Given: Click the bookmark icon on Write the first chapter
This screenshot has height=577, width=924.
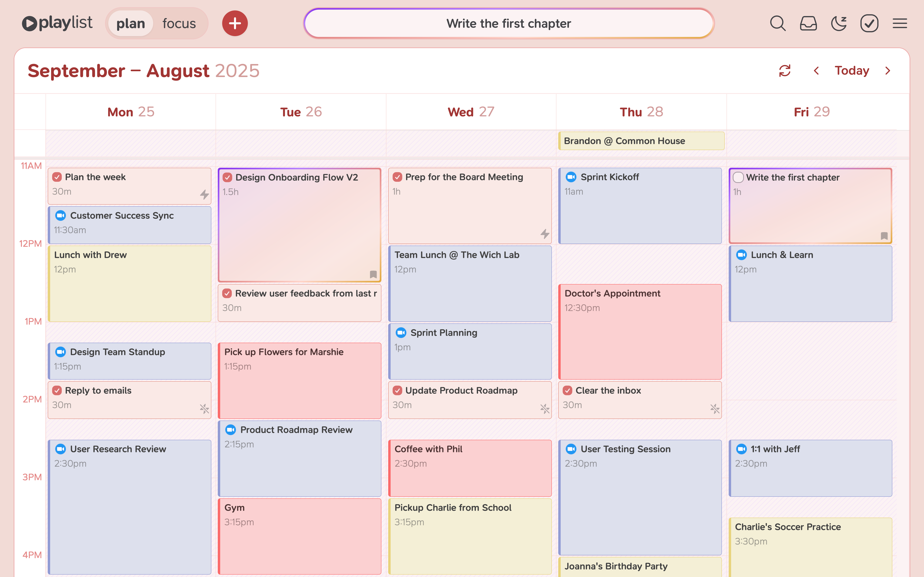Looking at the screenshot, I should pyautogui.click(x=884, y=236).
